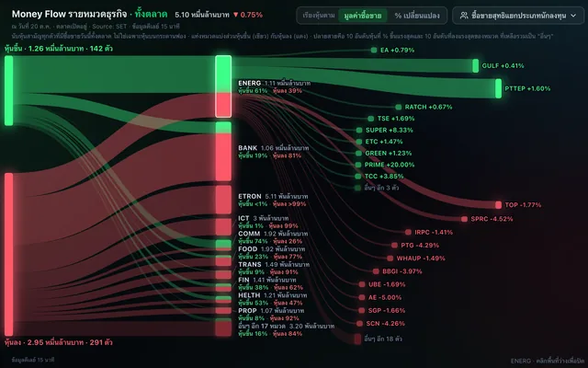Image resolution: width=588 pixels, height=368 pixels.
Task: Open the PTTEP +1.60% stock node
Action: click(x=523, y=88)
